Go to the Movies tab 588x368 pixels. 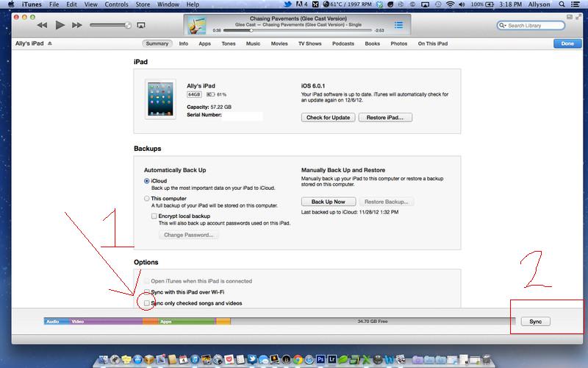coord(279,43)
